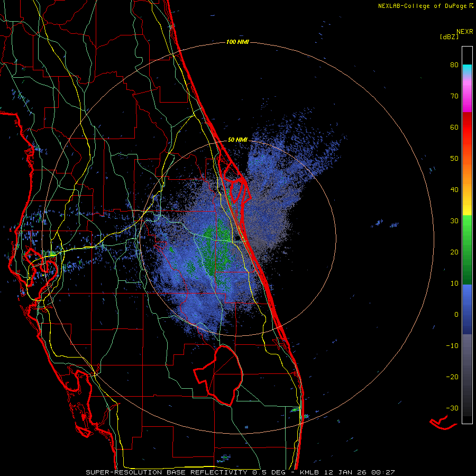Screen dimensions: 476x476
Task: Select the 50 value on the dBZ scale
Action: (454, 159)
